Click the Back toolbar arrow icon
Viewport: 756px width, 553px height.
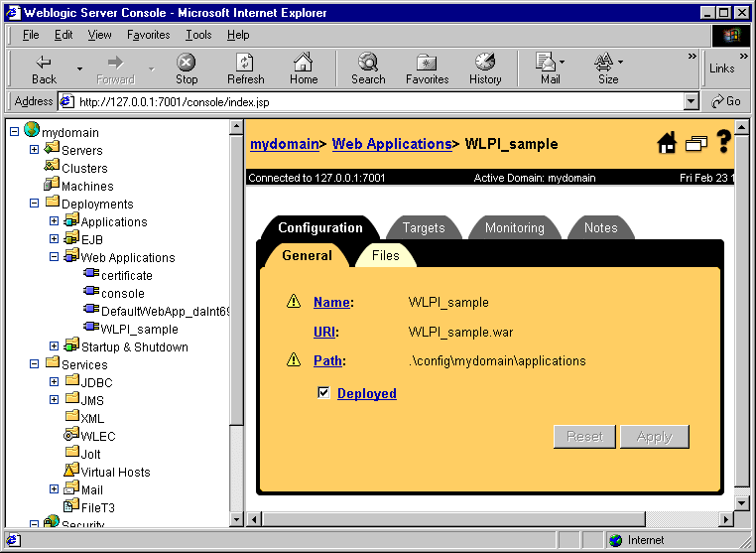(44, 62)
